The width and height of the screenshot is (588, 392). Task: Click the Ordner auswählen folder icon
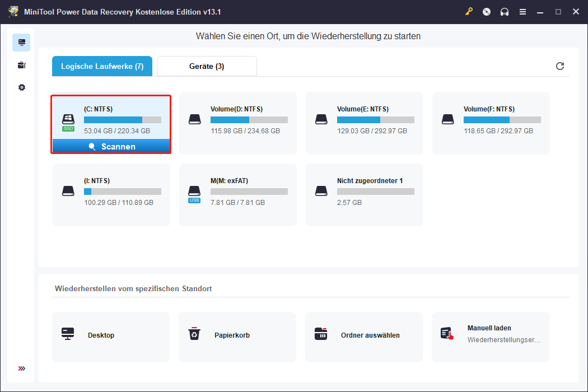[x=321, y=334]
